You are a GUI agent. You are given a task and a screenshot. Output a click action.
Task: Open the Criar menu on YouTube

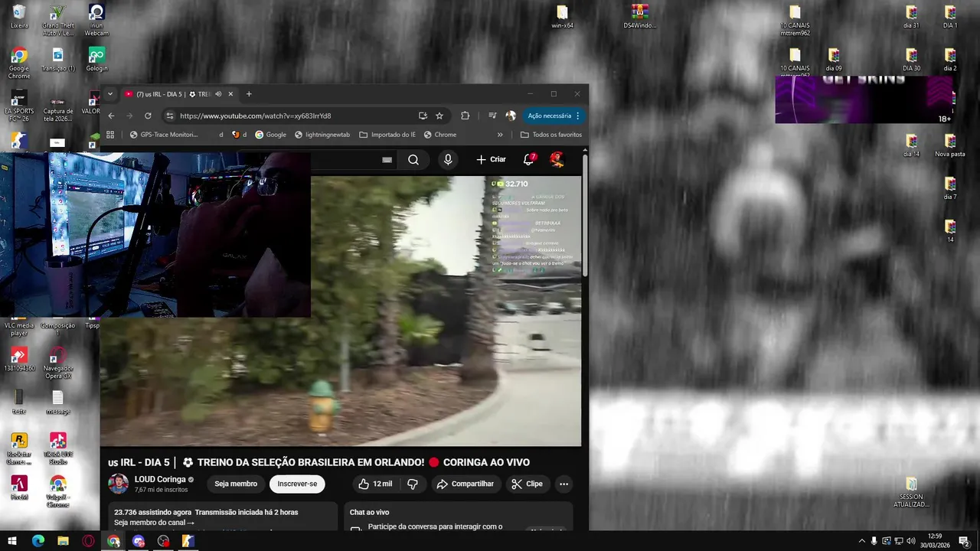492,159
